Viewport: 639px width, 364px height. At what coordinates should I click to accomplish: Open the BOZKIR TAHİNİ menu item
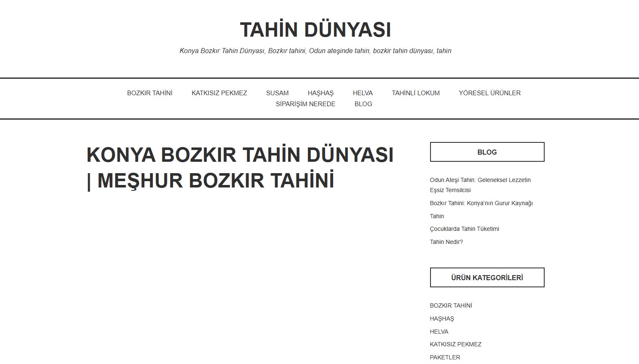(150, 93)
